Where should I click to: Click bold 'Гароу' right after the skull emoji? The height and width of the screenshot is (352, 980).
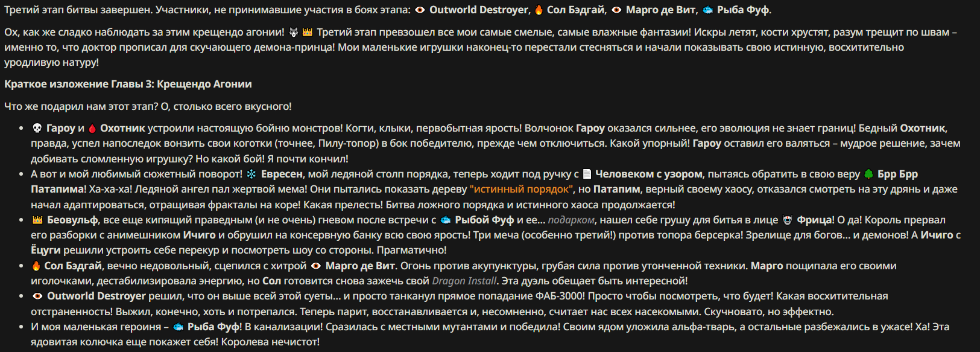(61, 128)
